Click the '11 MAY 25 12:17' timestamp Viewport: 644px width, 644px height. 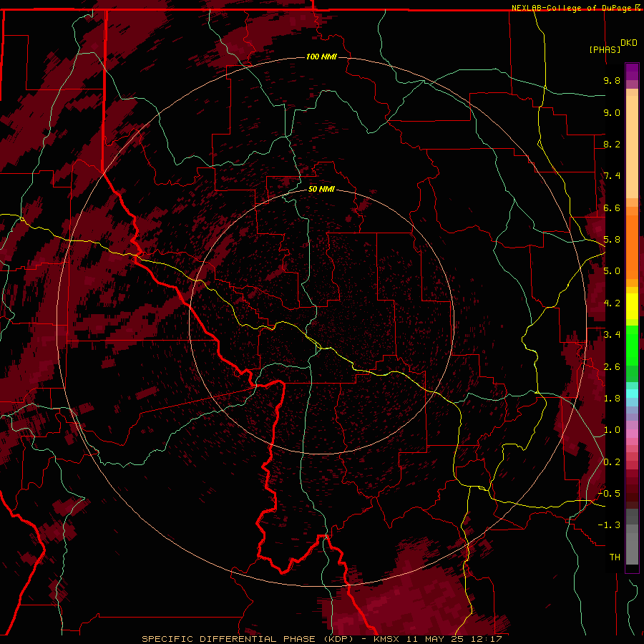454,639
